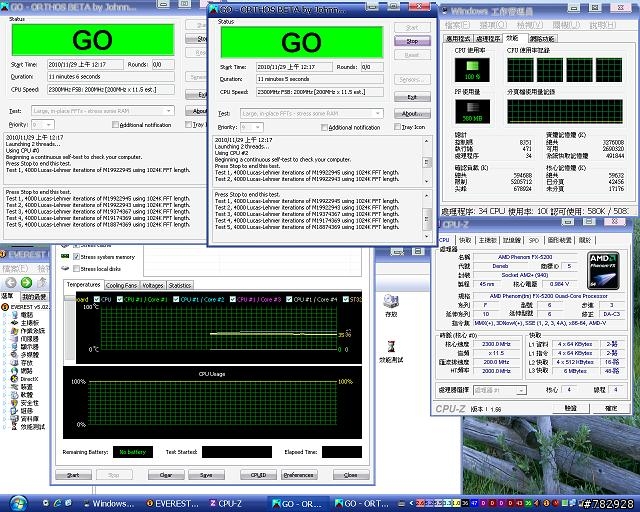Image resolution: width=640 pixels, height=512 pixels.
Task: Launch Internet Explorer from quick launch
Action: pos(58,503)
